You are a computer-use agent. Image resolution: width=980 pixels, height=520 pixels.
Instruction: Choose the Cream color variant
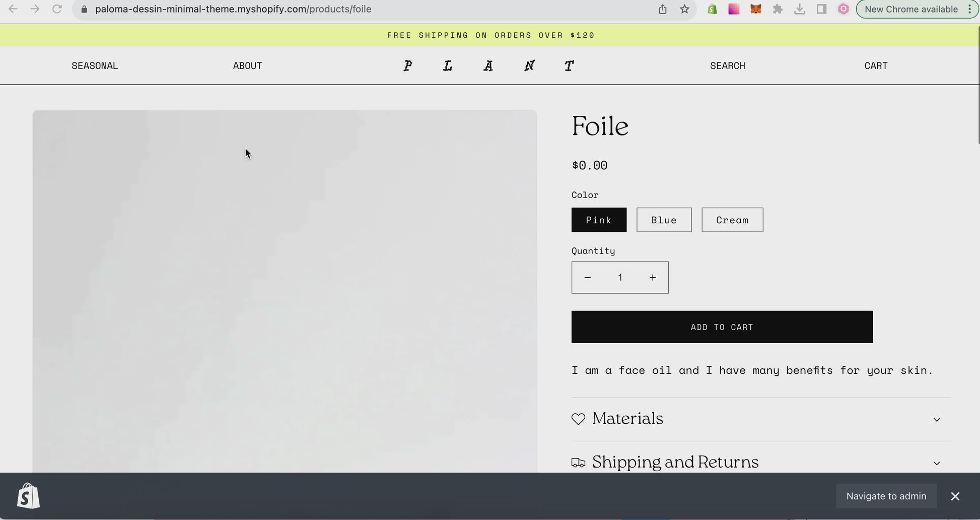point(732,220)
